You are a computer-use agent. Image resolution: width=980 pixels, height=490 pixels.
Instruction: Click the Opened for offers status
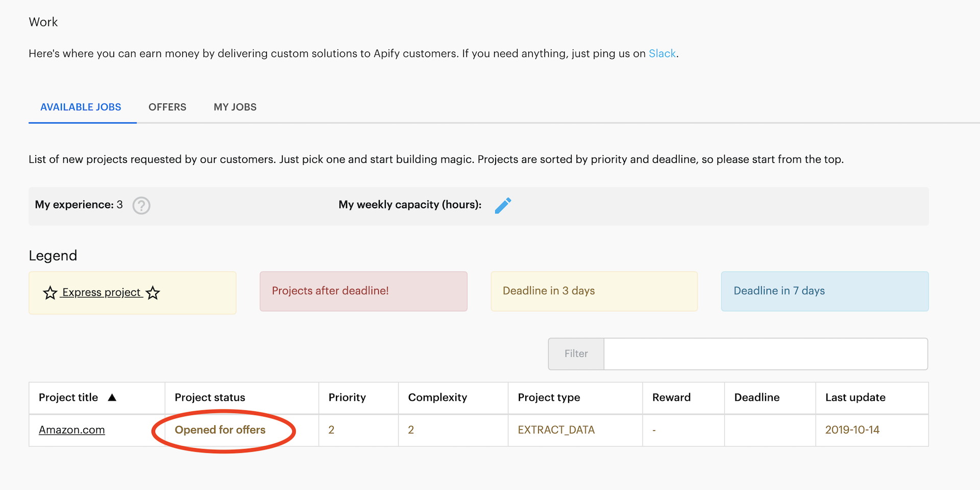220,430
